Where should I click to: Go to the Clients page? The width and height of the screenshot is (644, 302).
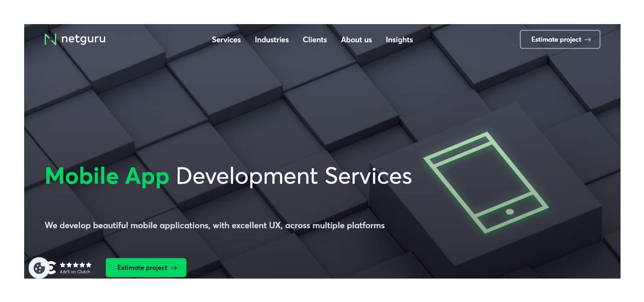(315, 40)
